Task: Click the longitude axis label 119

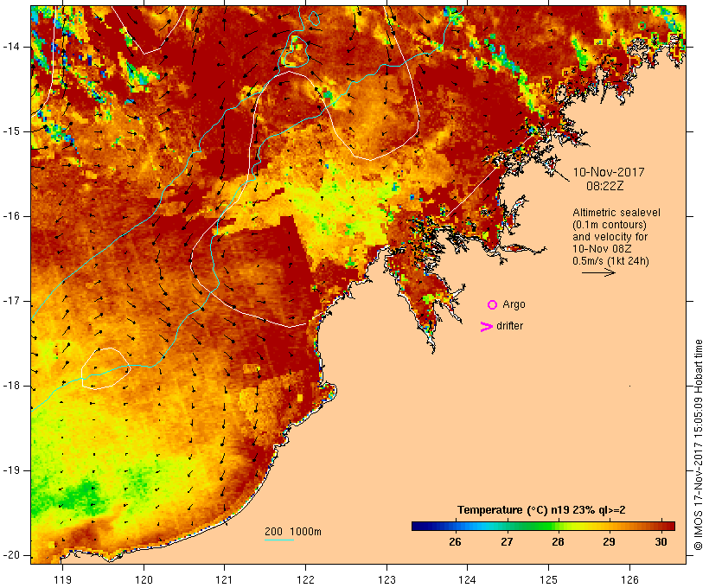Action: point(62,580)
